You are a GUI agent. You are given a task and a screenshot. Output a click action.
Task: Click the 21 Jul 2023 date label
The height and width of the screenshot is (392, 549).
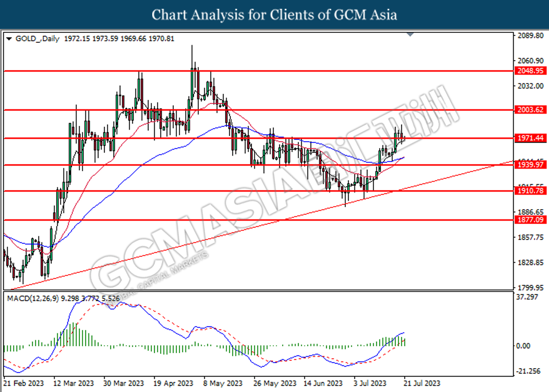[x=422, y=384]
